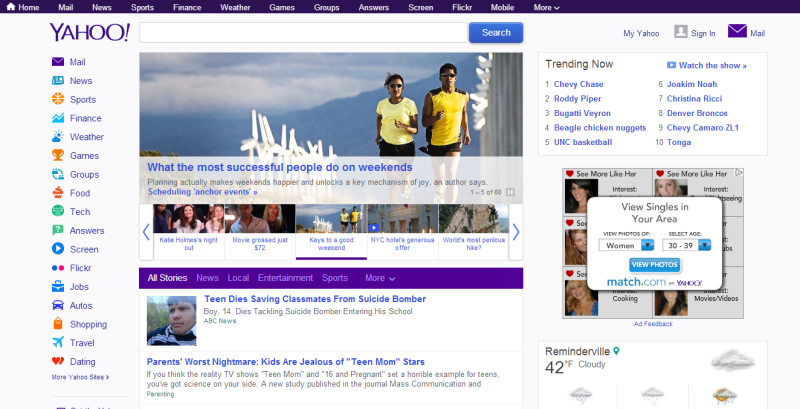This screenshot has height=409, width=800.
Task: Click the Shopping bag icon
Action: pyautogui.click(x=58, y=324)
